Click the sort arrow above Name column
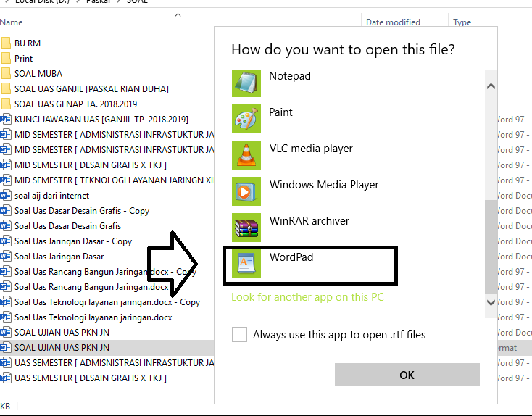 [178, 15]
